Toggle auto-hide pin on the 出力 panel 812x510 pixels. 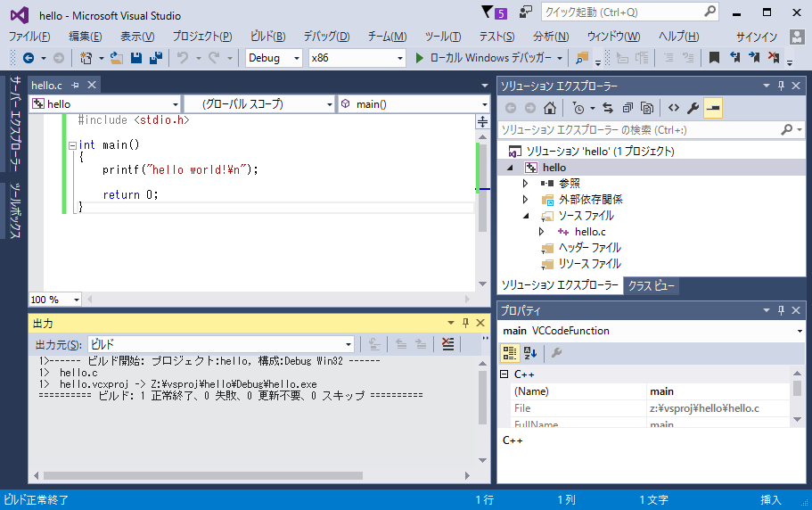click(465, 323)
